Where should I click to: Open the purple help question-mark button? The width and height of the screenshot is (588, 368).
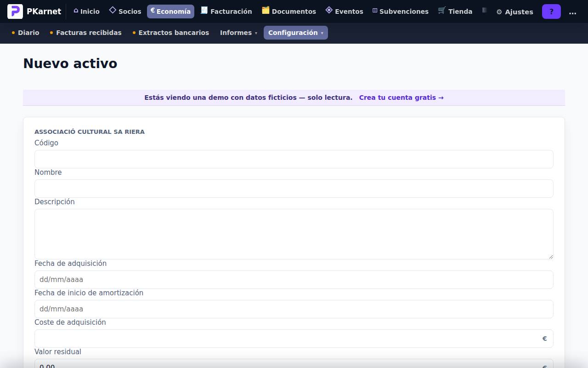pyautogui.click(x=551, y=11)
